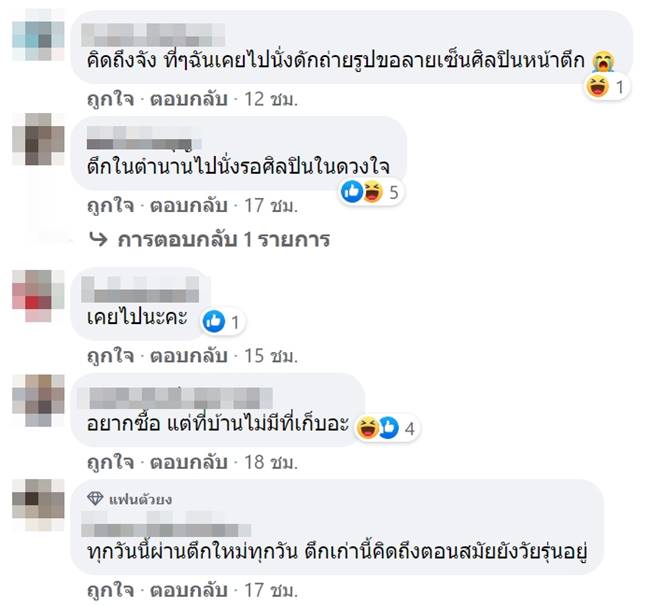Screen dimensions: 650x607
Task: Like the เคยไปนะคะ comment
Action: 110,355
